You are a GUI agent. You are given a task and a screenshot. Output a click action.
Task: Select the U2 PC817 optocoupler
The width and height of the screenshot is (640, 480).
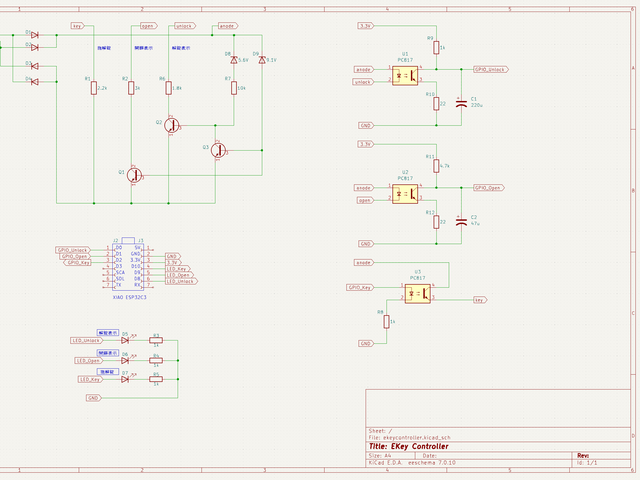pos(405,193)
